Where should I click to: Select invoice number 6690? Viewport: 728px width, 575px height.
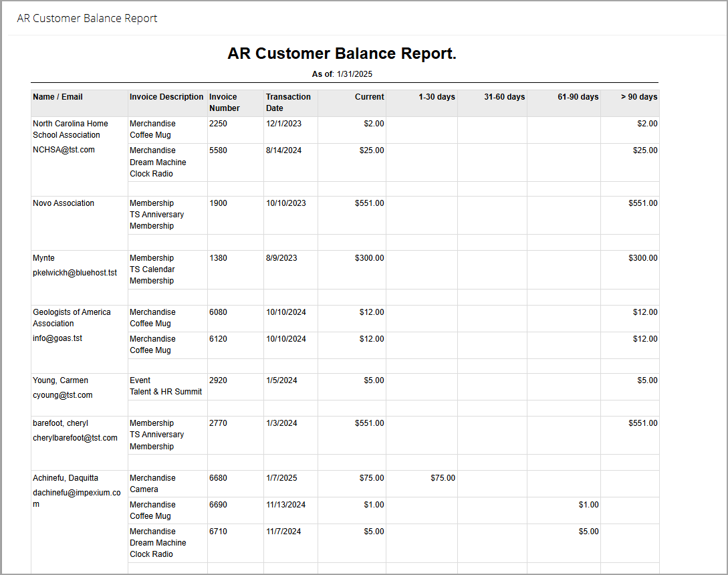point(218,504)
